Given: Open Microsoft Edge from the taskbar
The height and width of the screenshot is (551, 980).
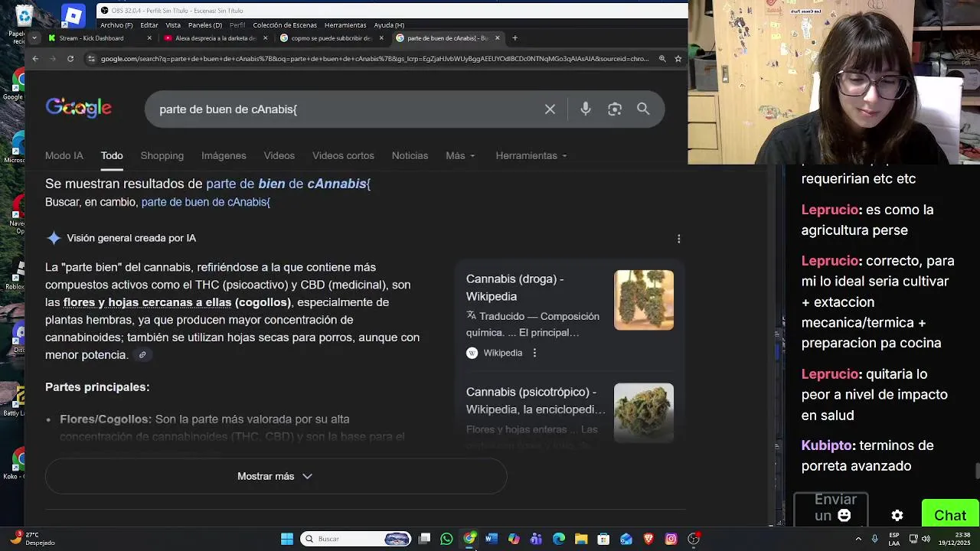Looking at the screenshot, I should tap(559, 539).
